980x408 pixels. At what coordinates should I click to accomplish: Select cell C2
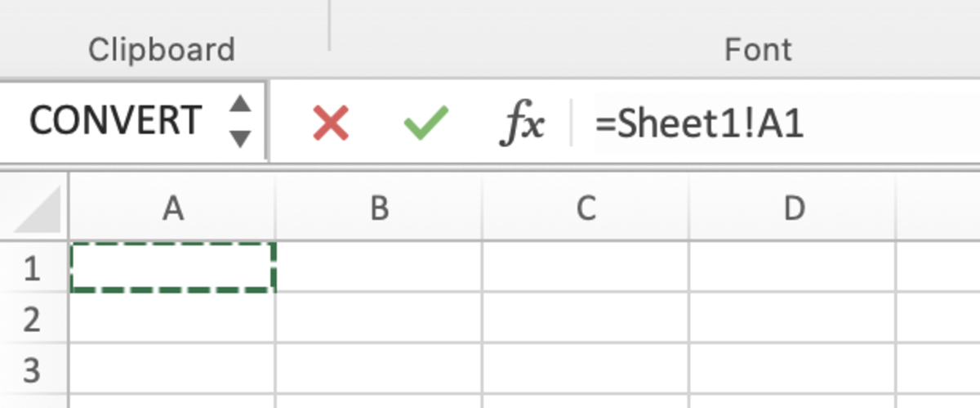pos(586,319)
